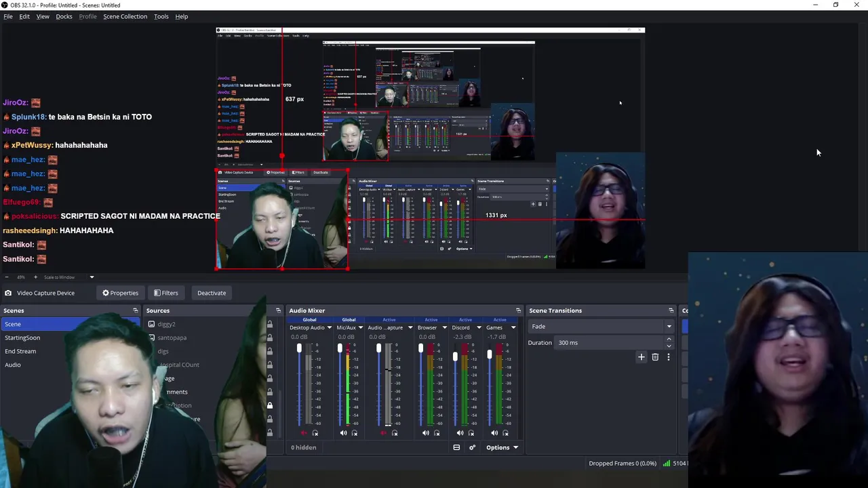Increase transition duration with up arrow
Viewport: 868px width, 488px height.
[x=669, y=340]
